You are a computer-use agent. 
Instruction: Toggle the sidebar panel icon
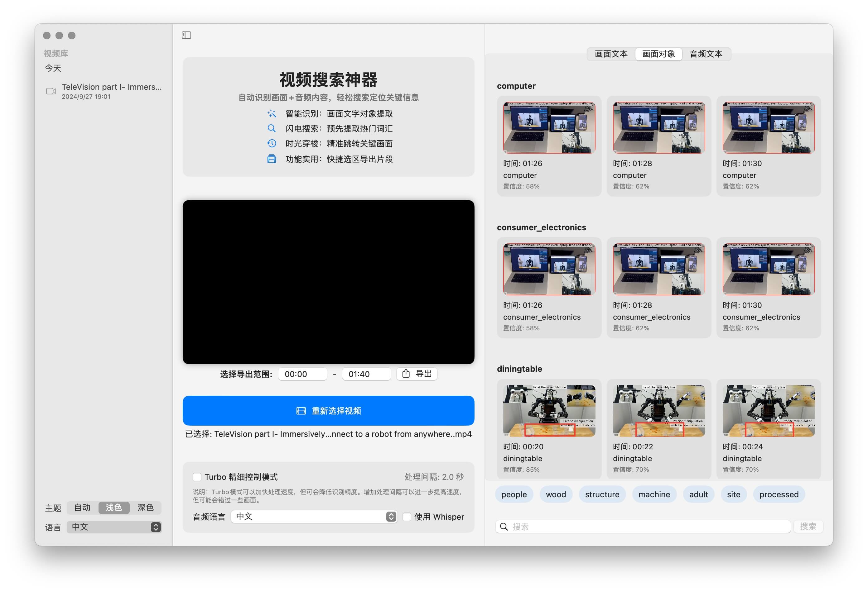point(186,35)
